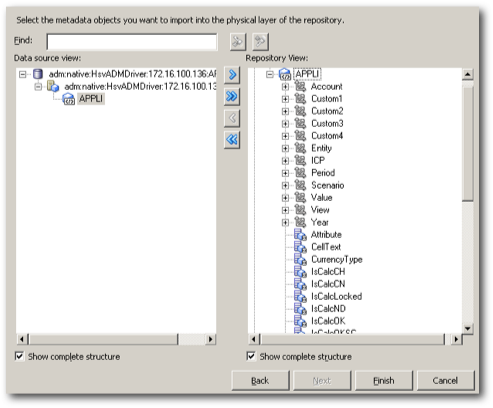Screen dimensions: 493x408
Task: Click the Custom3 dimension icon
Action: pos(300,124)
